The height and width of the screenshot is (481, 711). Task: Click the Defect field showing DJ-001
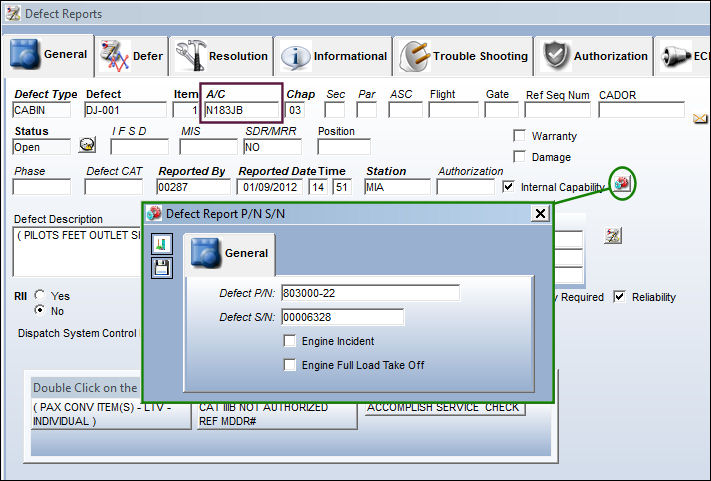(126, 110)
